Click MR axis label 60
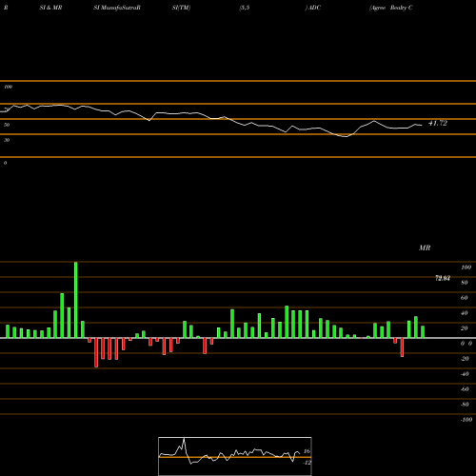476x476 pixels. (465, 298)
